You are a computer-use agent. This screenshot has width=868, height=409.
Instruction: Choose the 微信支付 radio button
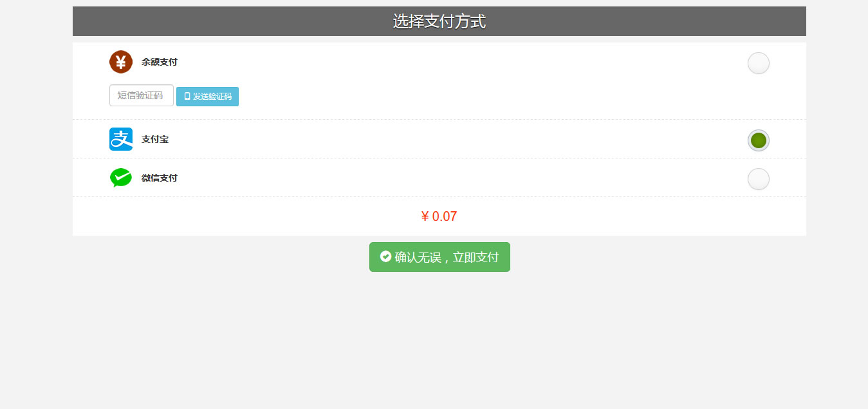(759, 179)
